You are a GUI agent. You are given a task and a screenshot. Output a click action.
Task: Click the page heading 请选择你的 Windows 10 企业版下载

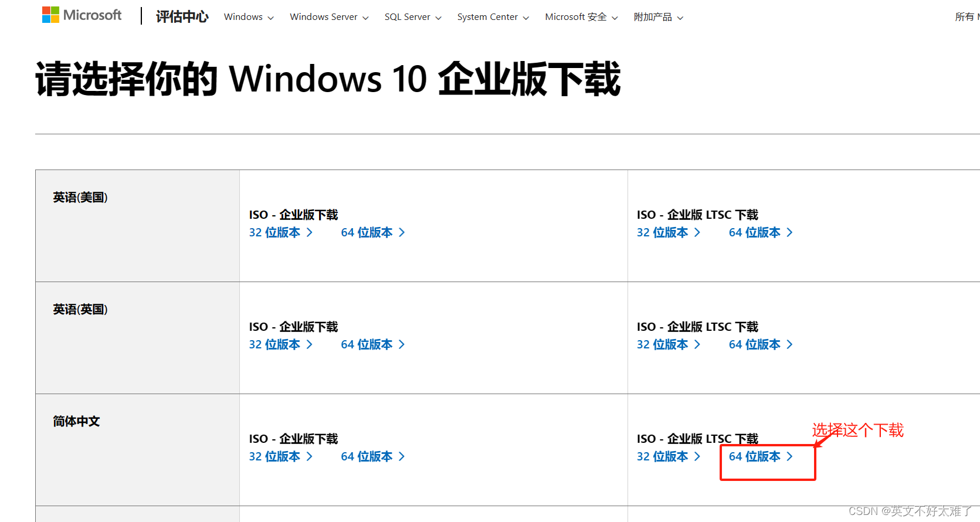coord(328,79)
